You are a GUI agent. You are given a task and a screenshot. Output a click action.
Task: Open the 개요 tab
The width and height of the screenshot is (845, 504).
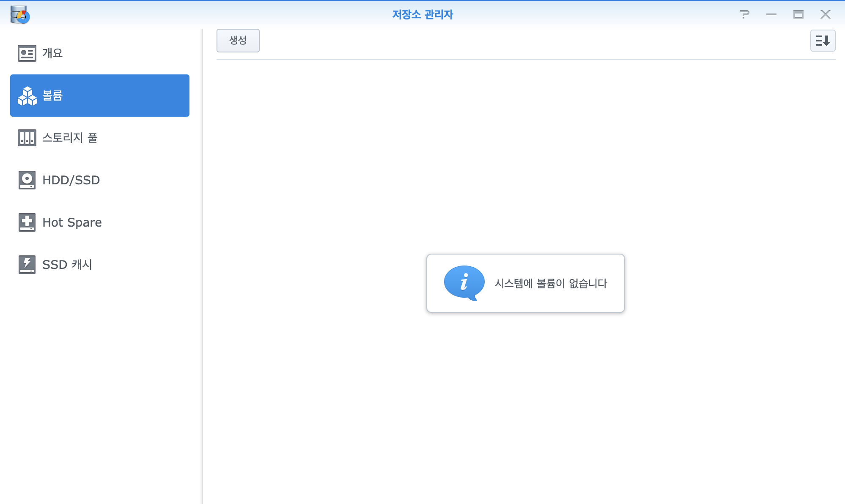coord(52,53)
